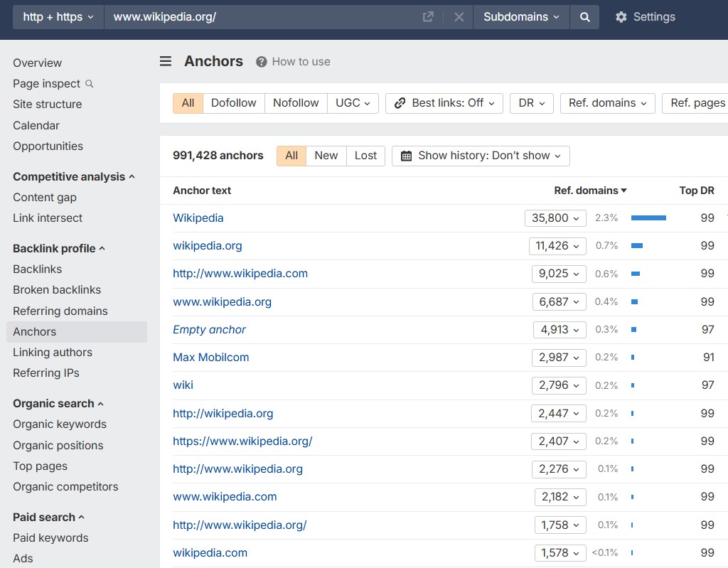Sort by Ref. domains column header

click(591, 191)
